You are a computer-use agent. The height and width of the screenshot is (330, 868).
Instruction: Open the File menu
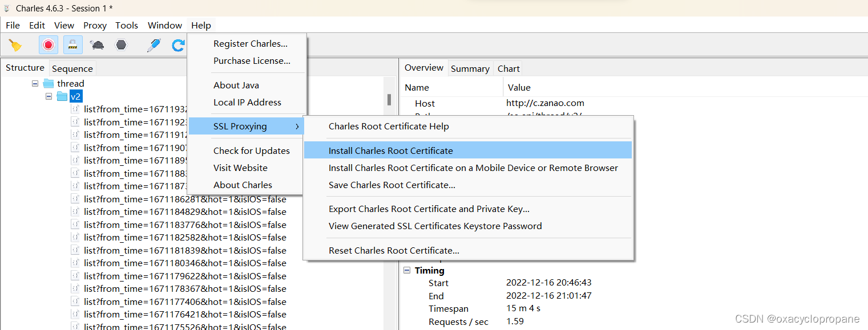(13, 25)
